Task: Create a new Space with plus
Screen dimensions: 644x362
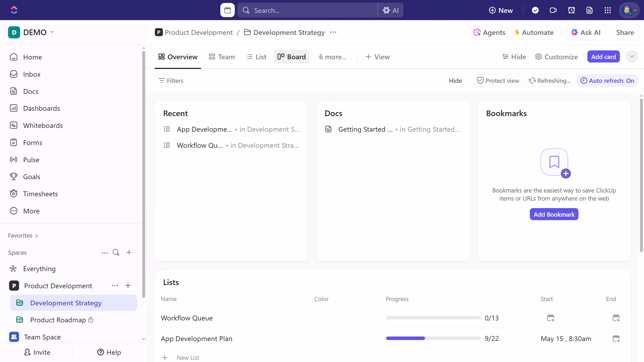Action: tap(129, 252)
